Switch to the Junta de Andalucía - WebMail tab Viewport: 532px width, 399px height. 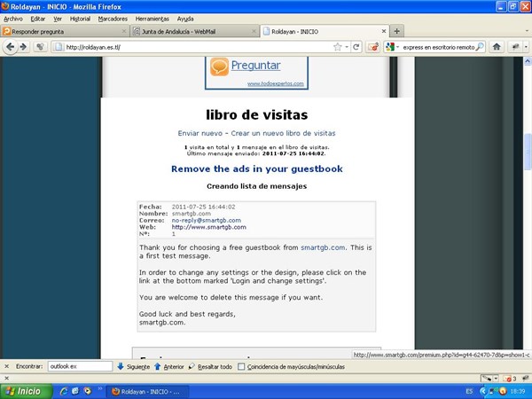[194, 31]
